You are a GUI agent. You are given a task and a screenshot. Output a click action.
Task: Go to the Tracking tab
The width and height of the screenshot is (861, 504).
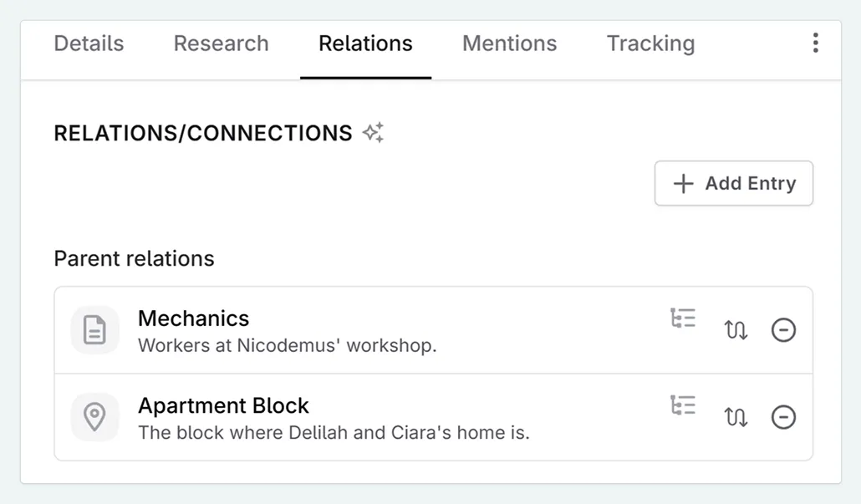(x=650, y=43)
